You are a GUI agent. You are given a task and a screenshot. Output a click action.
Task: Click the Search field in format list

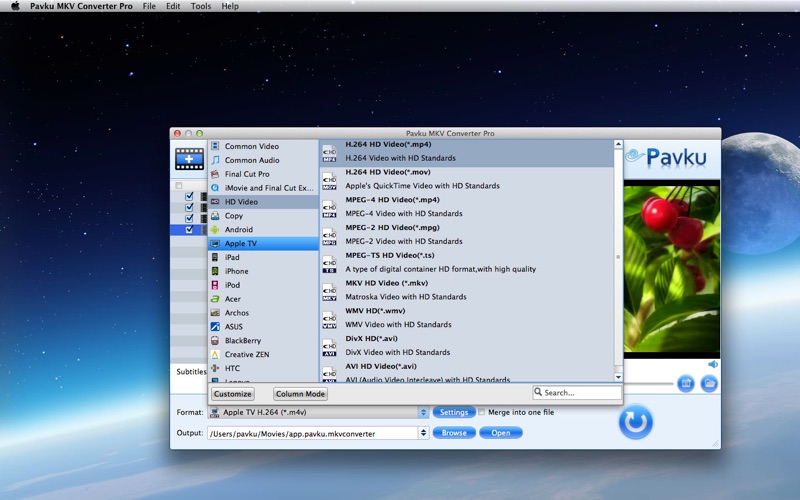tap(577, 392)
